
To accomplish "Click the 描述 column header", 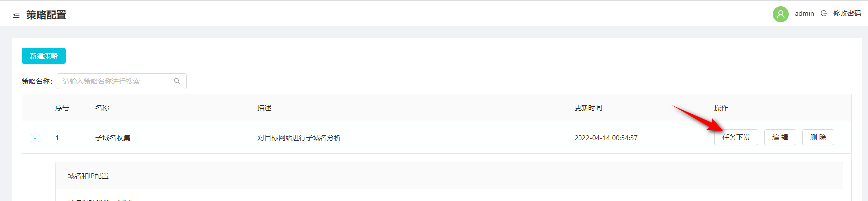I will (264, 108).
